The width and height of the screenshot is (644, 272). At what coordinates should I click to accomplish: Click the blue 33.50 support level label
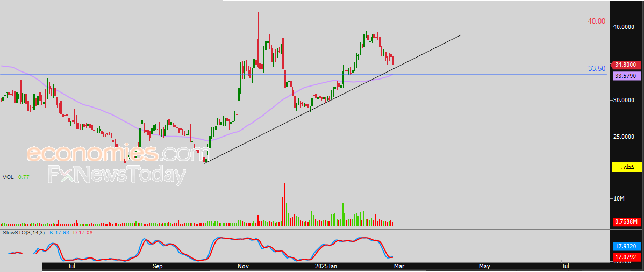pyautogui.click(x=596, y=69)
